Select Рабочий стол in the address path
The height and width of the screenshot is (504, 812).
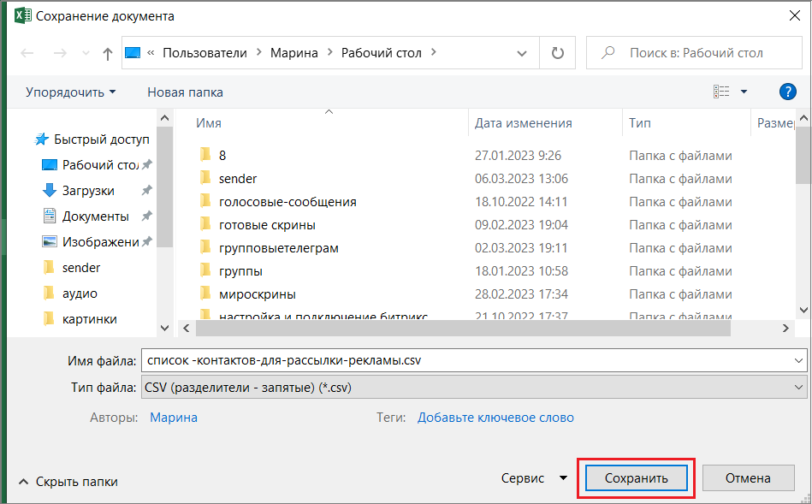[x=381, y=53]
